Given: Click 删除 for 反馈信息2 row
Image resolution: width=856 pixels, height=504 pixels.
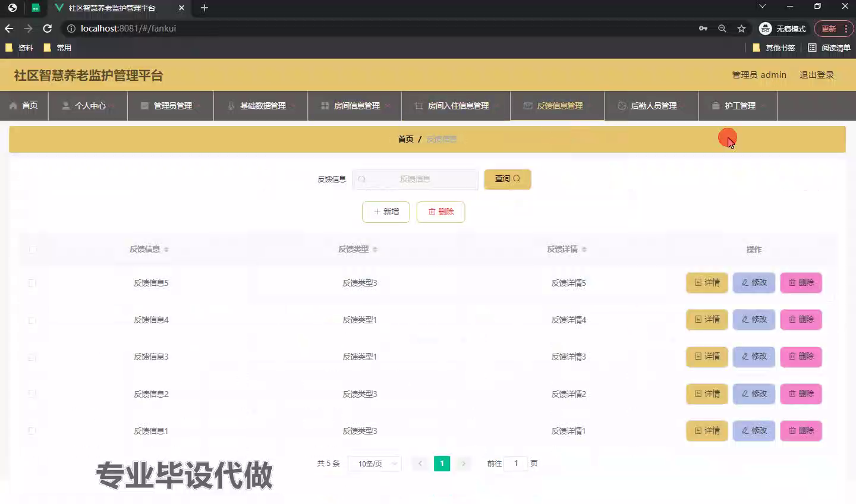Looking at the screenshot, I should point(801,394).
